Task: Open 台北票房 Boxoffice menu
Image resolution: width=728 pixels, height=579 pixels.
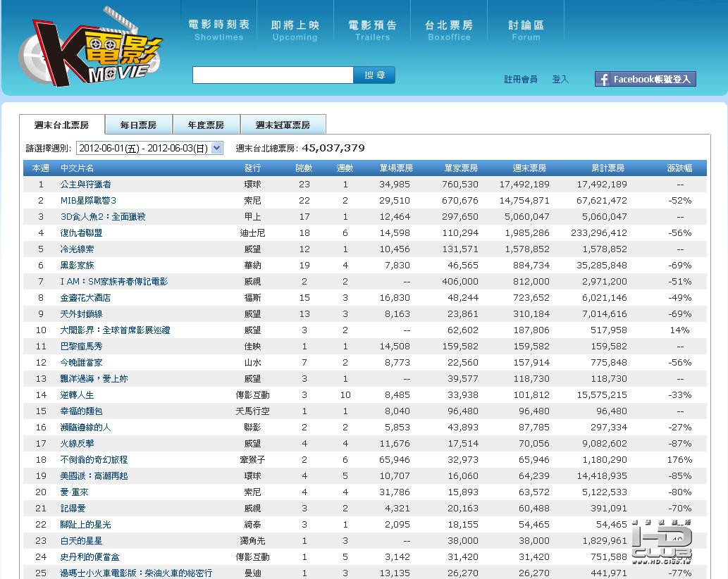Action: click(x=449, y=30)
